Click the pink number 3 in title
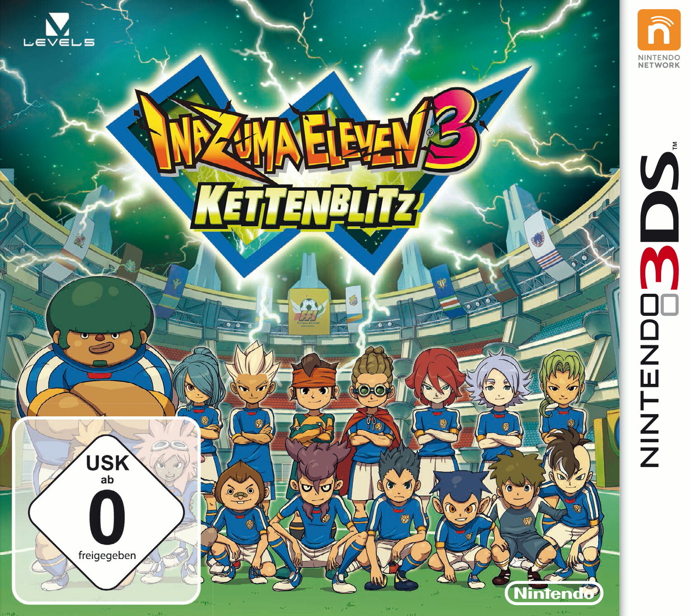 (450, 128)
